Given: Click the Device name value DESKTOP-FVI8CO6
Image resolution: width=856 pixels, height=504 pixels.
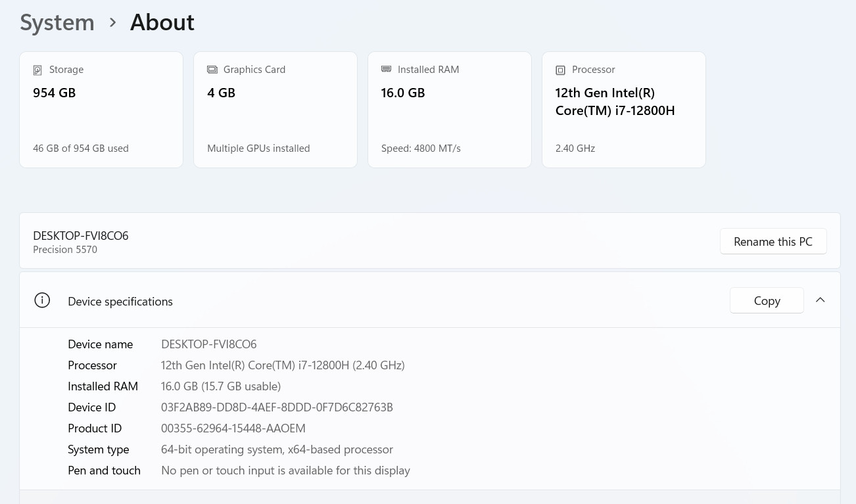Looking at the screenshot, I should point(209,344).
